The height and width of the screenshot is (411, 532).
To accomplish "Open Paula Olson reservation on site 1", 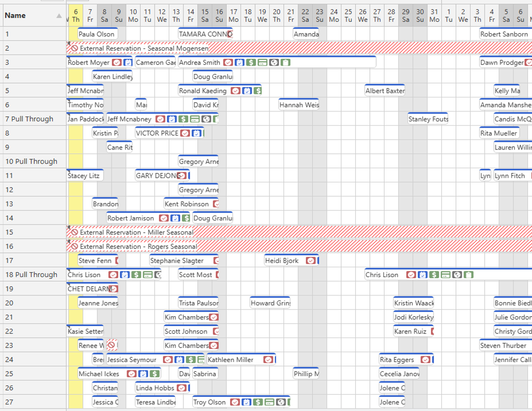I will [x=98, y=34].
